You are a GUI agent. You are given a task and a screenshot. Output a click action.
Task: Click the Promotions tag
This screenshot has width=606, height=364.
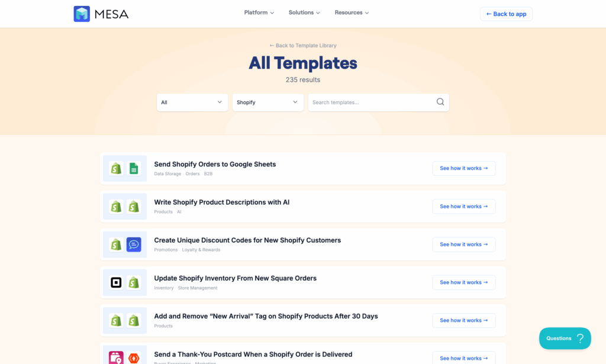tap(166, 250)
